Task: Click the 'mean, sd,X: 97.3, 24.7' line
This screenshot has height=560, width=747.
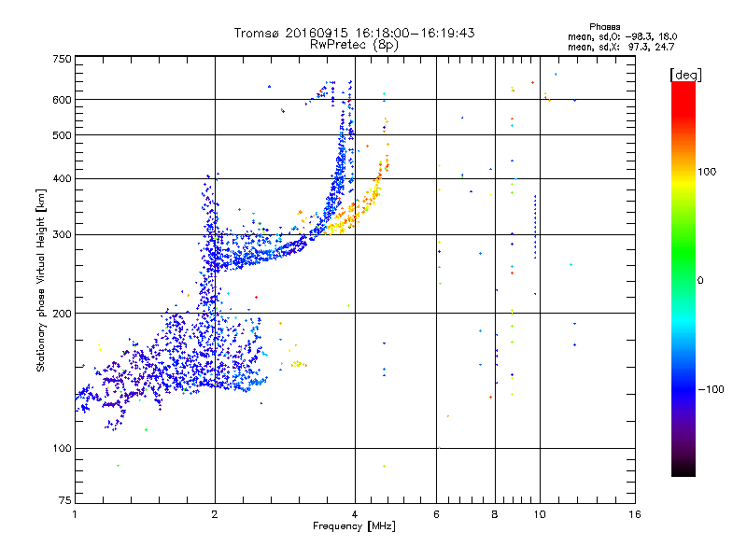Action: click(621, 48)
